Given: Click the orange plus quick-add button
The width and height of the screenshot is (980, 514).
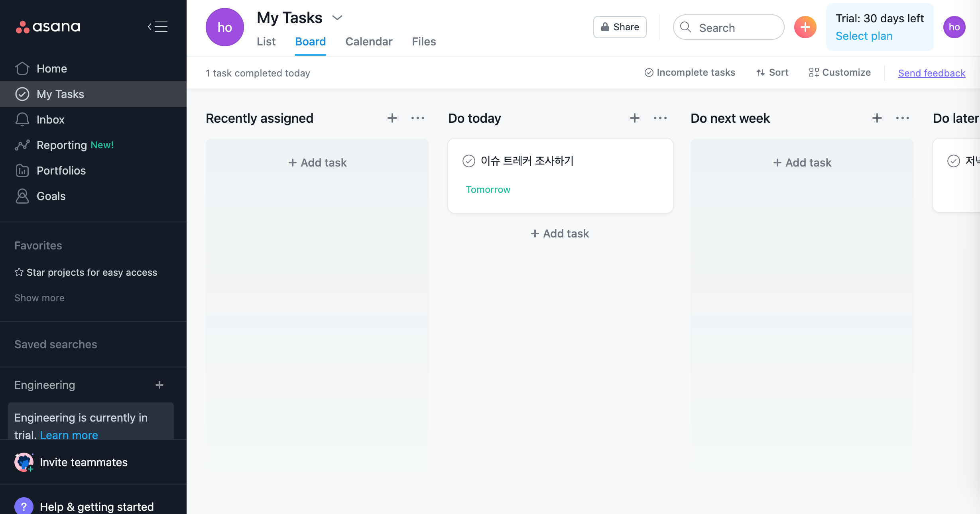Looking at the screenshot, I should click(805, 27).
